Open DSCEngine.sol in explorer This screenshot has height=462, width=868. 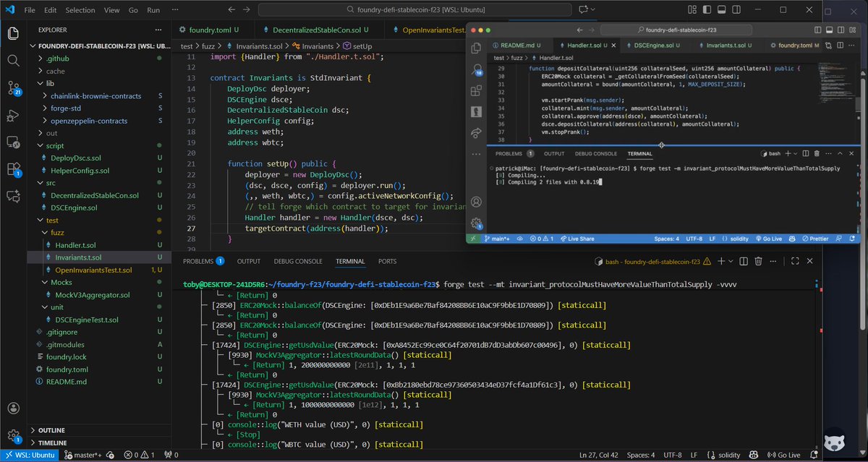coord(100,208)
